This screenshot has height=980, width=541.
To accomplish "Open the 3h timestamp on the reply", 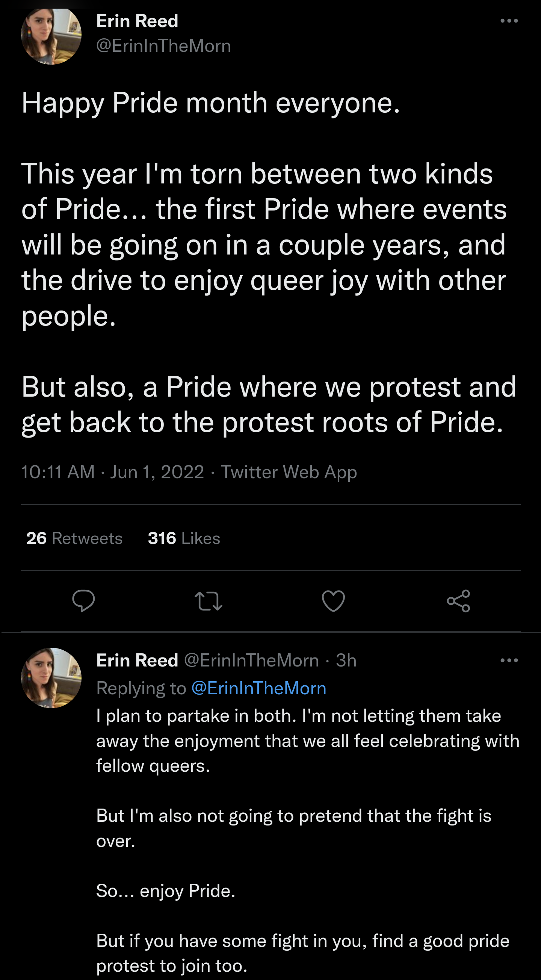I will [346, 660].
